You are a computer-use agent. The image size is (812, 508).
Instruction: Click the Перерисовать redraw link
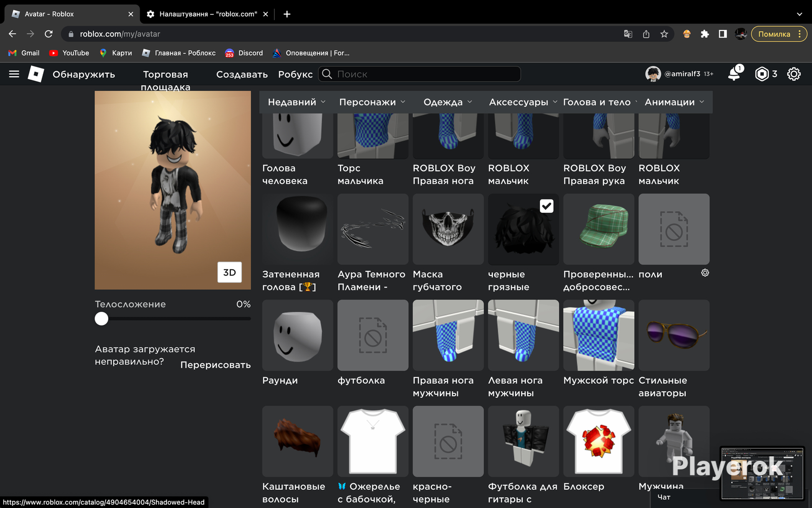[x=216, y=365]
